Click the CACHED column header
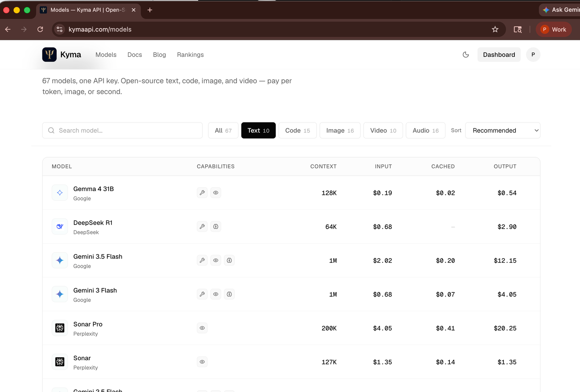580x392 pixels. coord(443,166)
